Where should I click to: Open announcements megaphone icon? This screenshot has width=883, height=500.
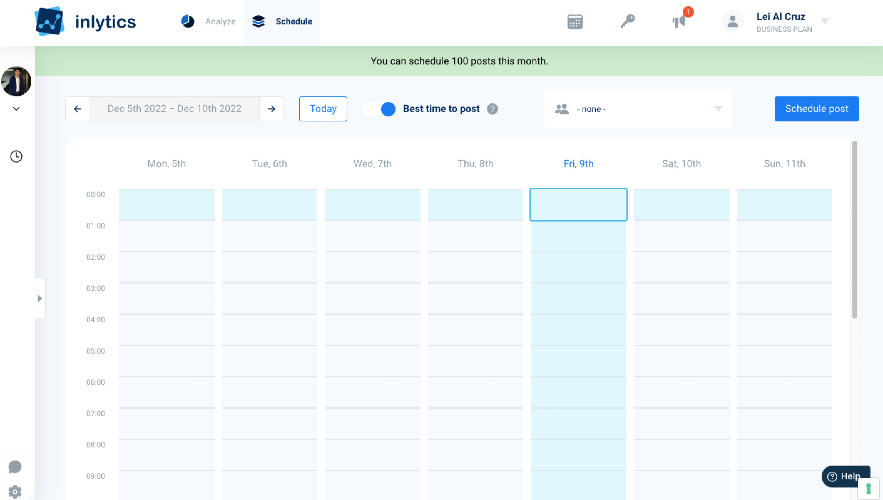679,21
